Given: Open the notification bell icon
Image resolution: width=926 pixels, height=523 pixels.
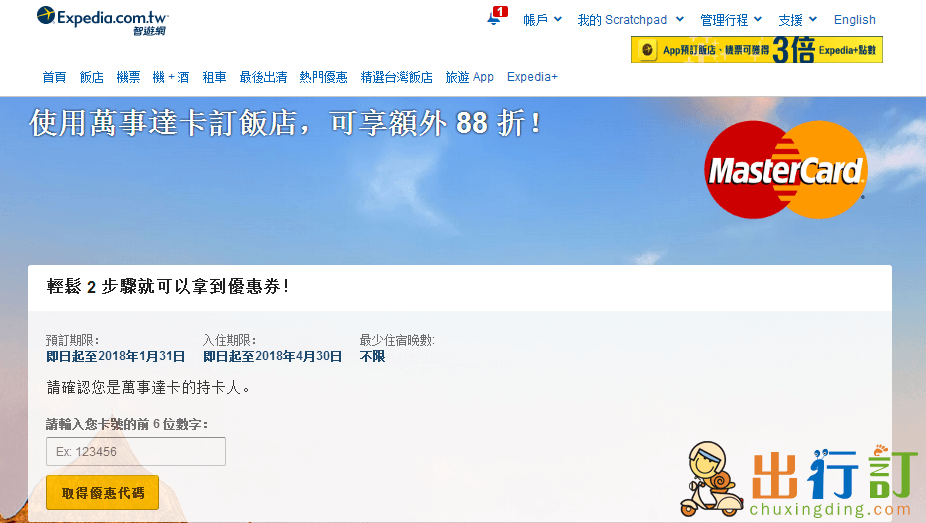Looking at the screenshot, I should point(496,17).
